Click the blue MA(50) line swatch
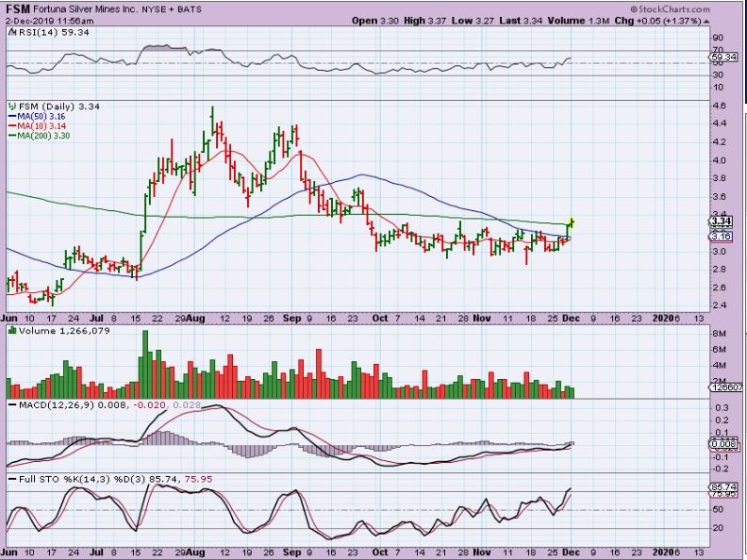This screenshot has height=560, width=747. tap(12, 116)
